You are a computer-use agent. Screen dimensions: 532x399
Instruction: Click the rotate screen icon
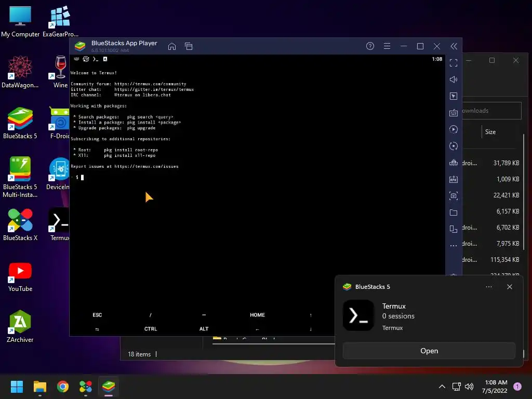click(x=454, y=229)
